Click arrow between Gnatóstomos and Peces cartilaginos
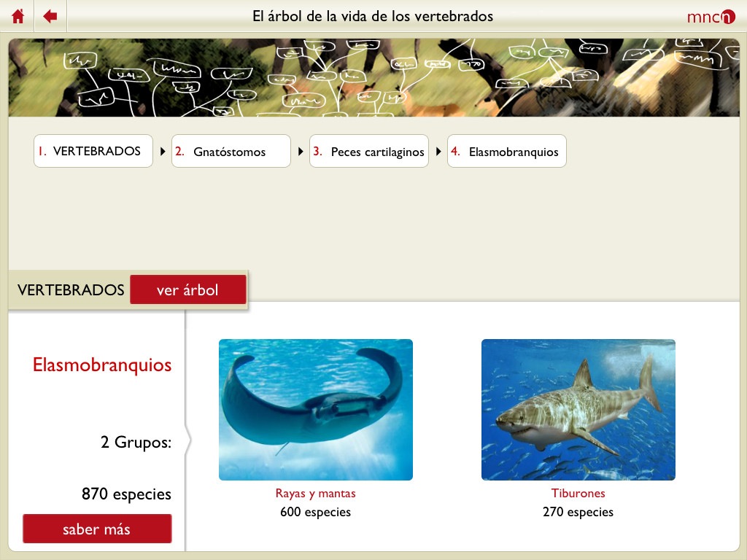The height and width of the screenshot is (560, 747). point(301,152)
